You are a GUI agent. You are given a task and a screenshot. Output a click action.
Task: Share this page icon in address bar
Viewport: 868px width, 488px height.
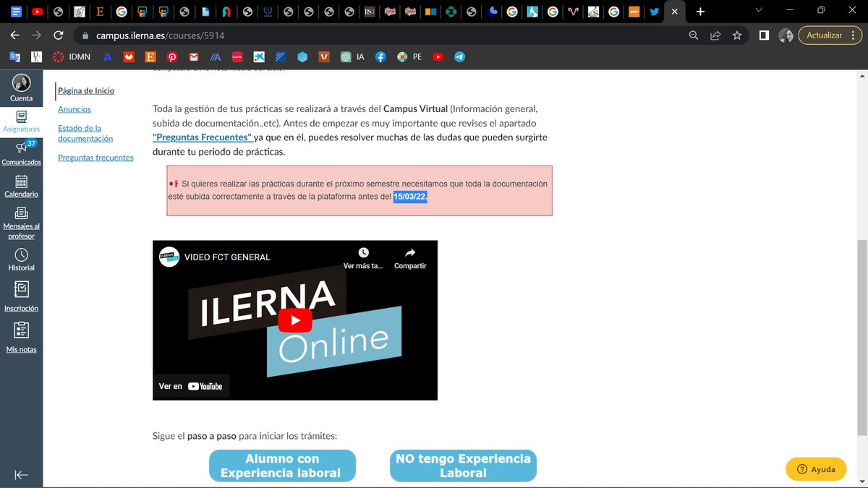(715, 35)
